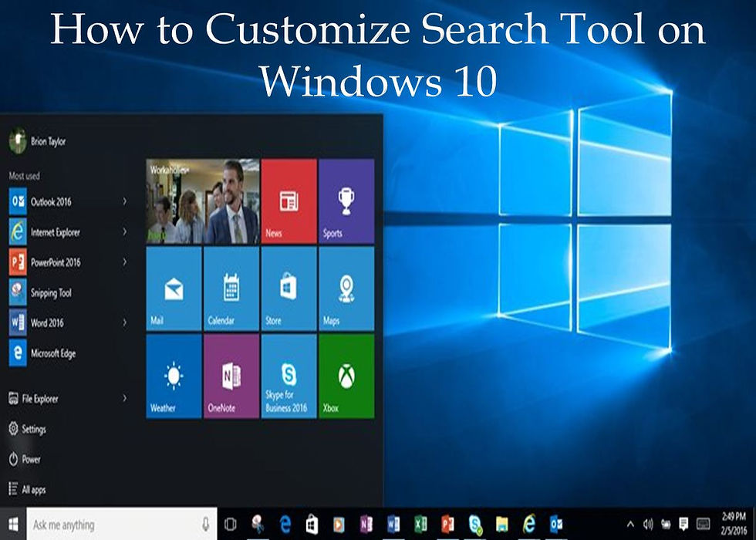This screenshot has width=756, height=540.
Task: Open the OneNote tile in Start menu
Action: point(231,376)
